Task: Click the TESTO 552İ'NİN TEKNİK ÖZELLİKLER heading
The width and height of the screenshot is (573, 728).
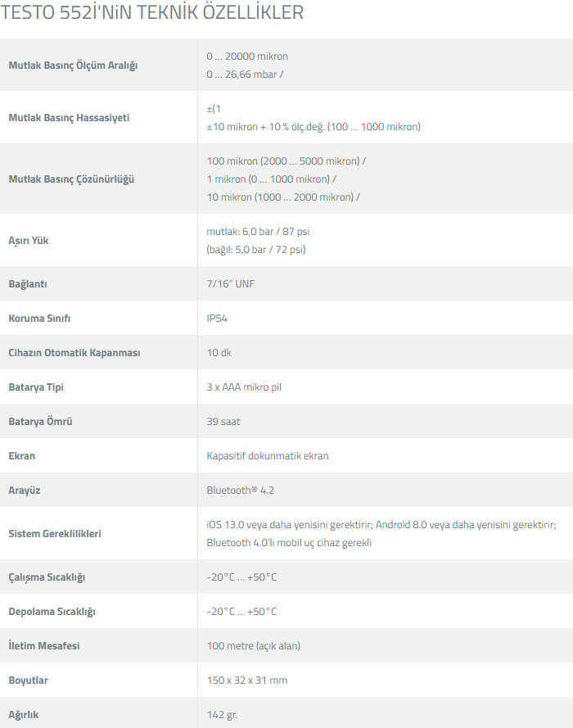Action: click(x=153, y=13)
